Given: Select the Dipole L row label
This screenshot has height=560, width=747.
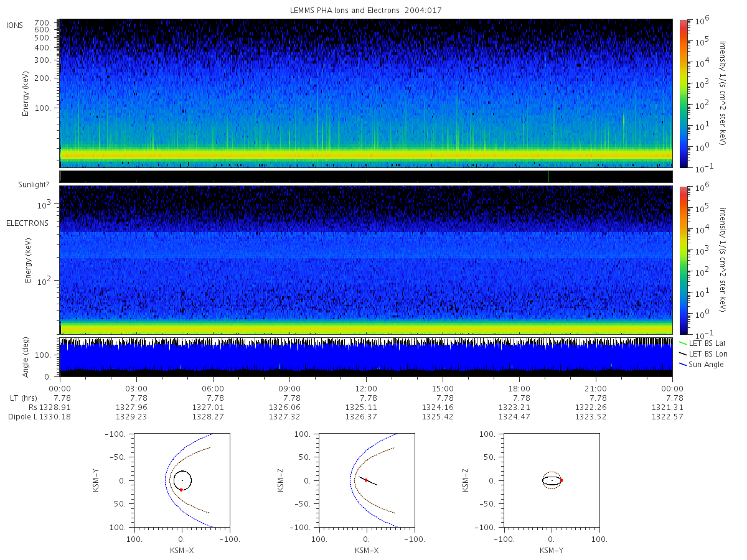Looking at the screenshot, I should (24, 416).
